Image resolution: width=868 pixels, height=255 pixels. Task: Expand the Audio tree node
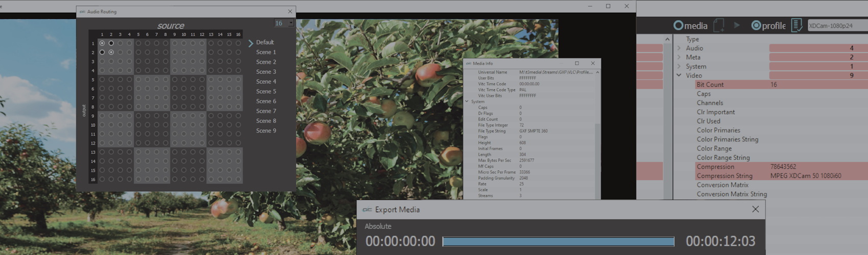[679, 48]
